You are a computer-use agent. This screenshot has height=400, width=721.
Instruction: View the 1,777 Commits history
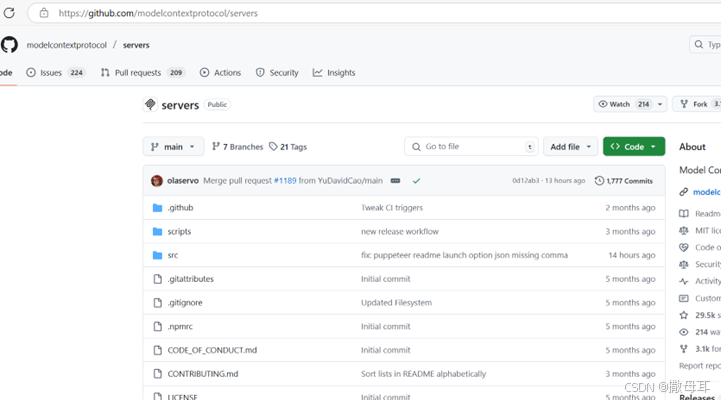(624, 181)
